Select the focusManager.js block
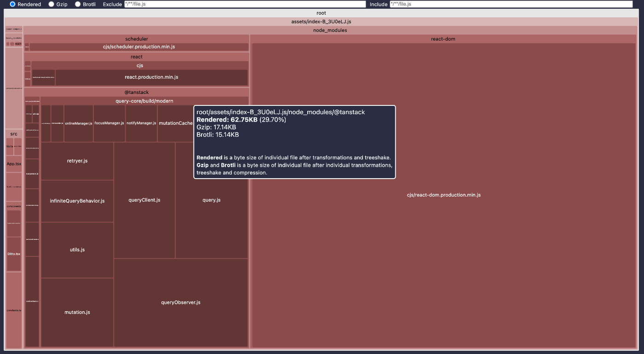Viewport: 644px width, 354px height. [109, 123]
